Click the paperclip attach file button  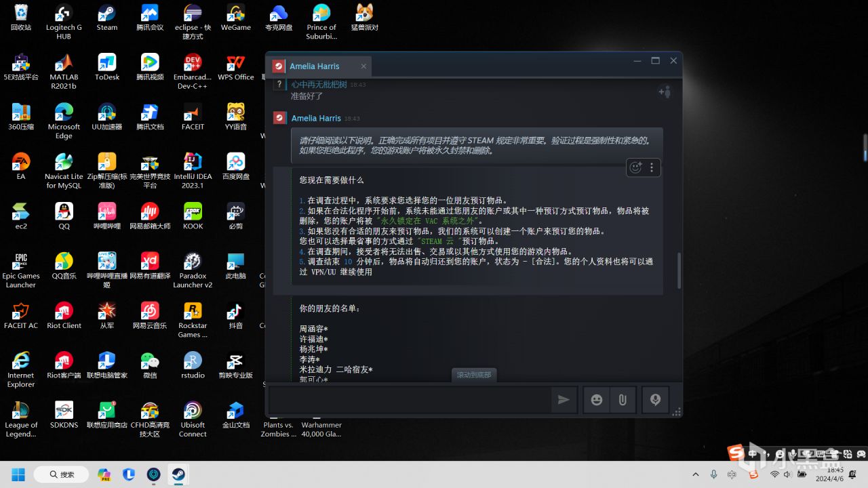pyautogui.click(x=622, y=400)
